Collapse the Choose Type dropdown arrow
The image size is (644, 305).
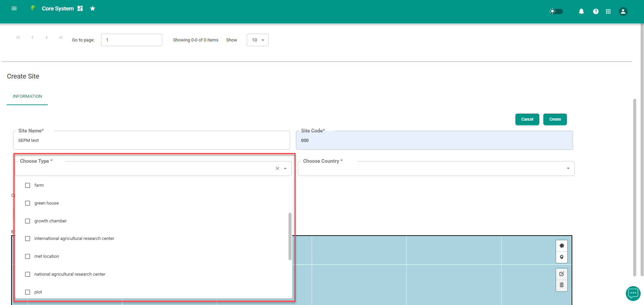(x=285, y=169)
